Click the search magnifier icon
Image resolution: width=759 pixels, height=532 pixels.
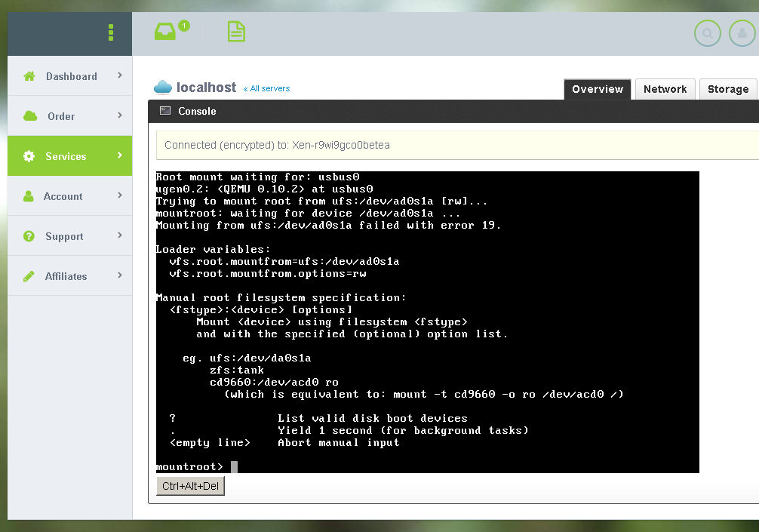point(707,33)
